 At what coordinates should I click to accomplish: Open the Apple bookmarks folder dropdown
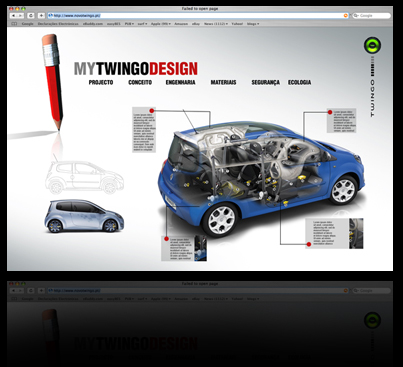click(x=161, y=24)
